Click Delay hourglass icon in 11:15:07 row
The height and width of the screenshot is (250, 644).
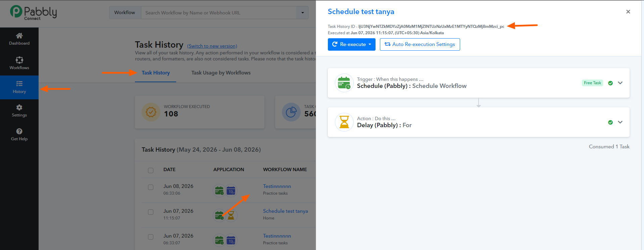tap(231, 215)
